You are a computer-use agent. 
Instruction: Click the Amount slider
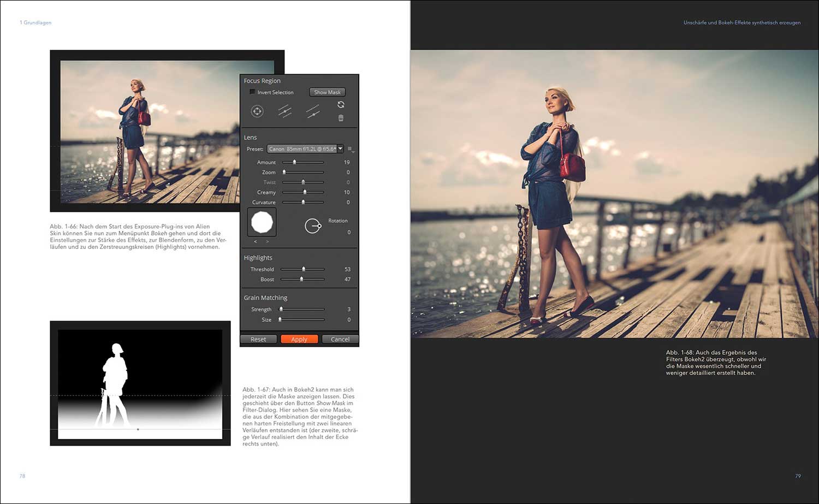[303, 162]
